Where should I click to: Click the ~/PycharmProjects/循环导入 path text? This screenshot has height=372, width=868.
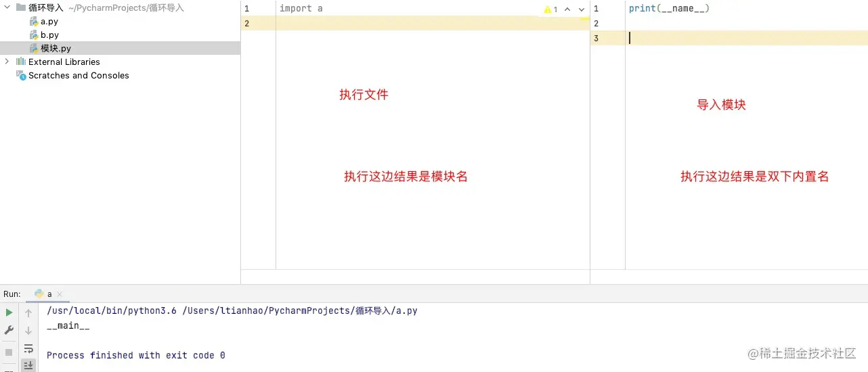[126, 8]
